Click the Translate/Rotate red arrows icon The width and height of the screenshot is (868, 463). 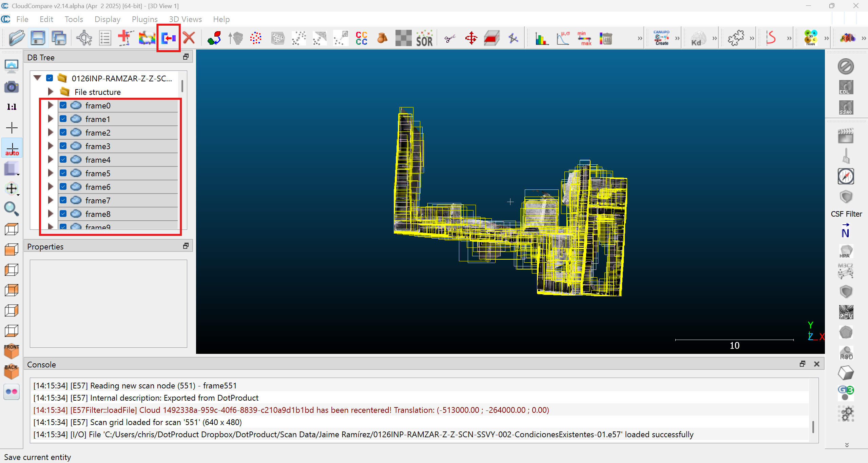[x=471, y=38]
